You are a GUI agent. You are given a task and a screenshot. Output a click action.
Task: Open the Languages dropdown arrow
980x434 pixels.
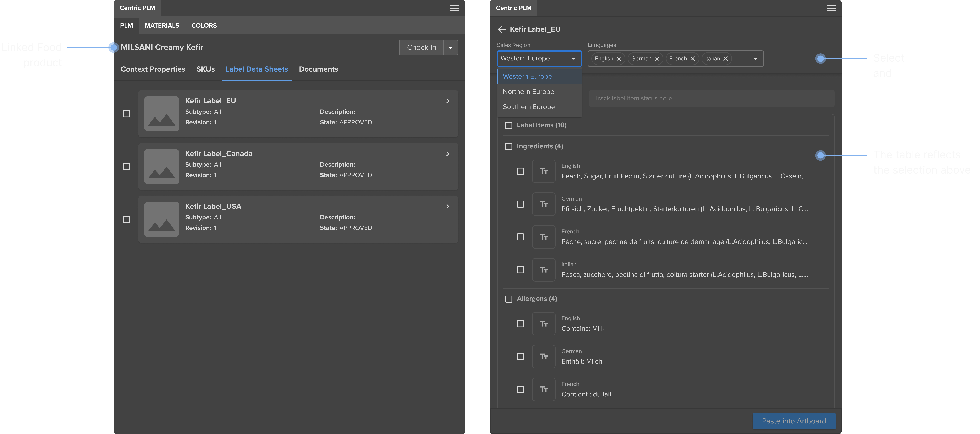coord(756,59)
